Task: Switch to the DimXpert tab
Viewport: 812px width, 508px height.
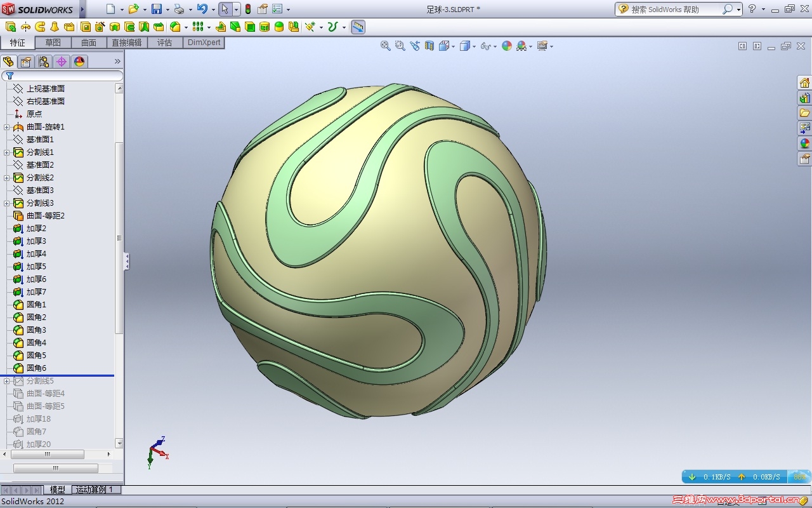Action: 204,43
